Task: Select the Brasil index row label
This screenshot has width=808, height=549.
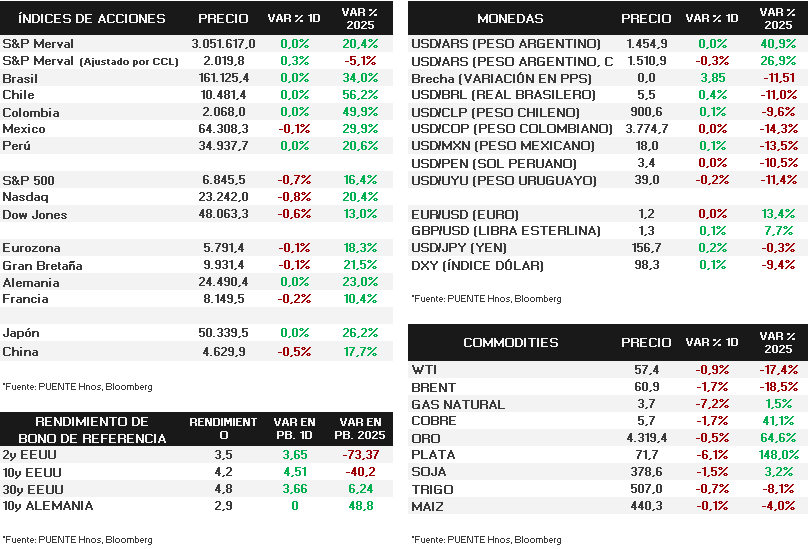Action: click(20, 78)
